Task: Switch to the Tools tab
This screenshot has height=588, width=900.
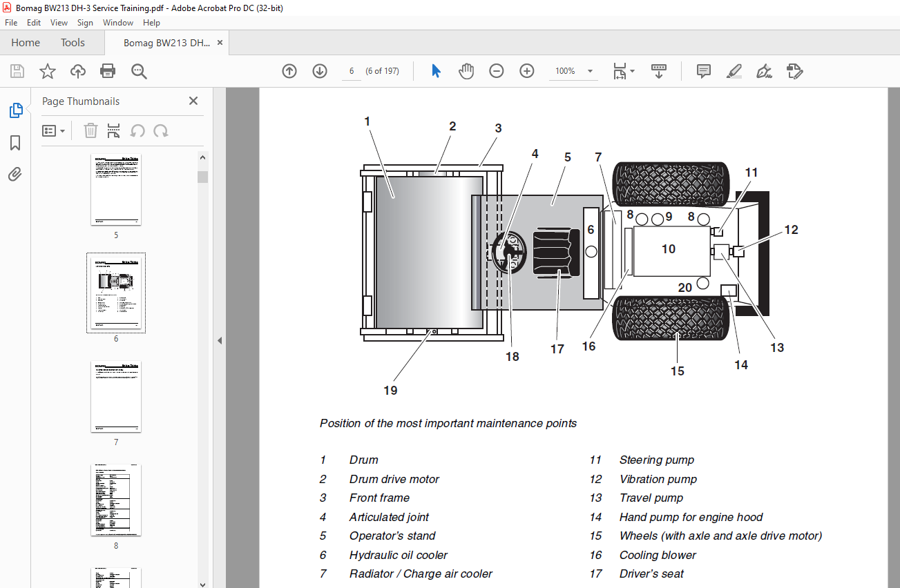Action: tap(73, 43)
